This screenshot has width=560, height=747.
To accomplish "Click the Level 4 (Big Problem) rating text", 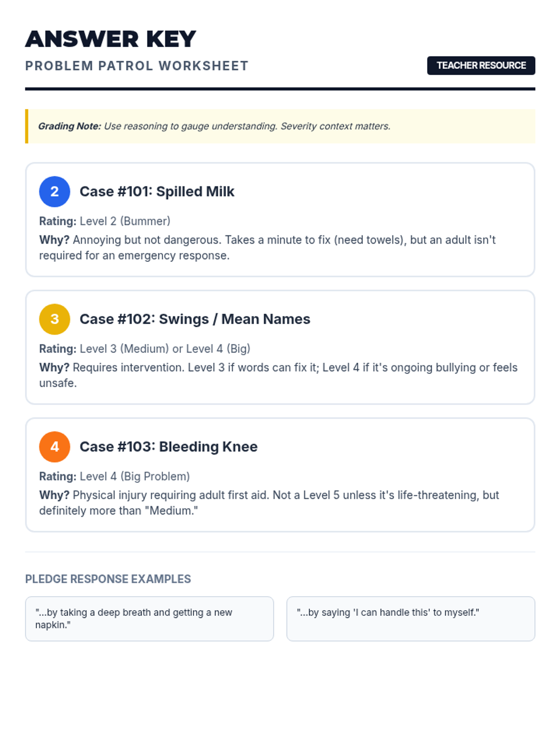I will click(x=135, y=477).
